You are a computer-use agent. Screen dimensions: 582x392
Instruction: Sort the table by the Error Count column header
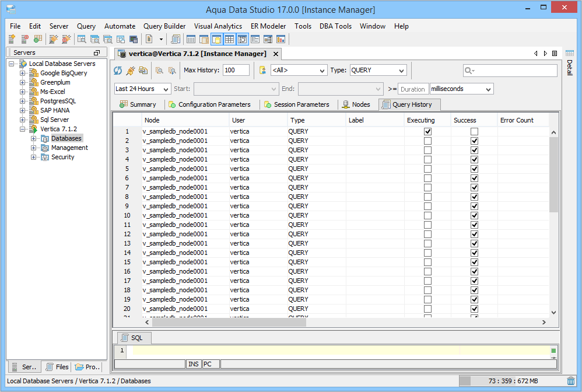523,120
